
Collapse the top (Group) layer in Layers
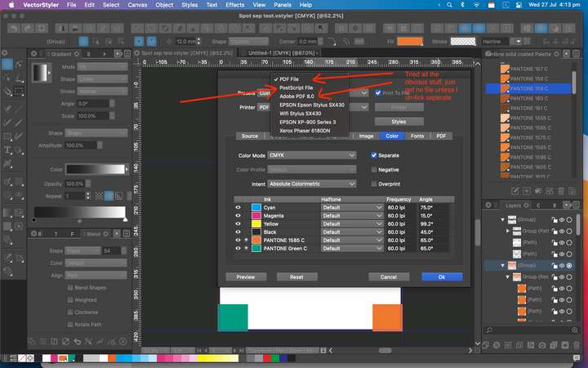tap(502, 220)
